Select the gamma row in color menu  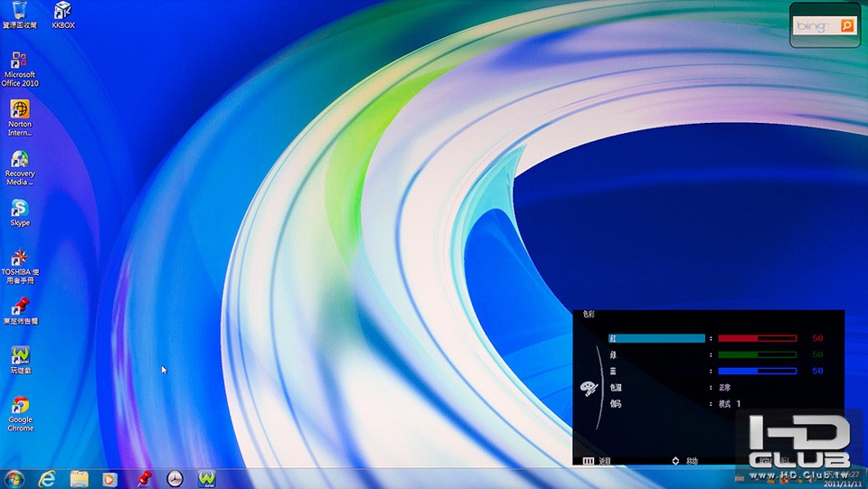616,404
